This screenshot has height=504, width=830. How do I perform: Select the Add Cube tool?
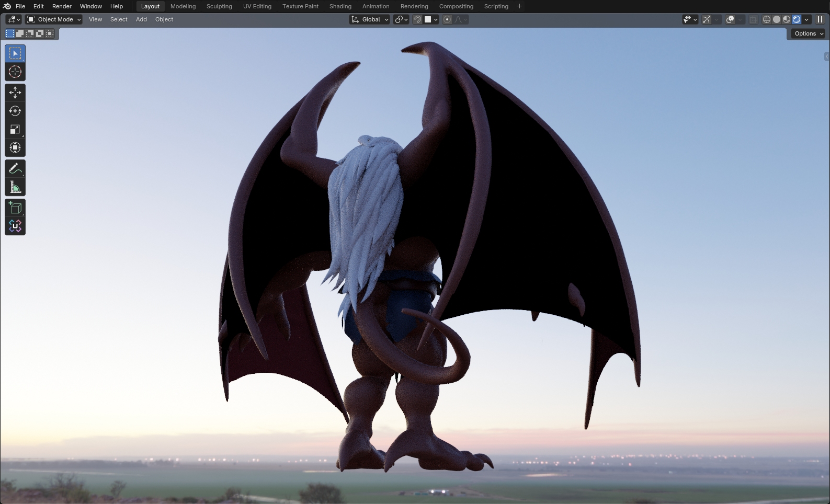tap(15, 208)
